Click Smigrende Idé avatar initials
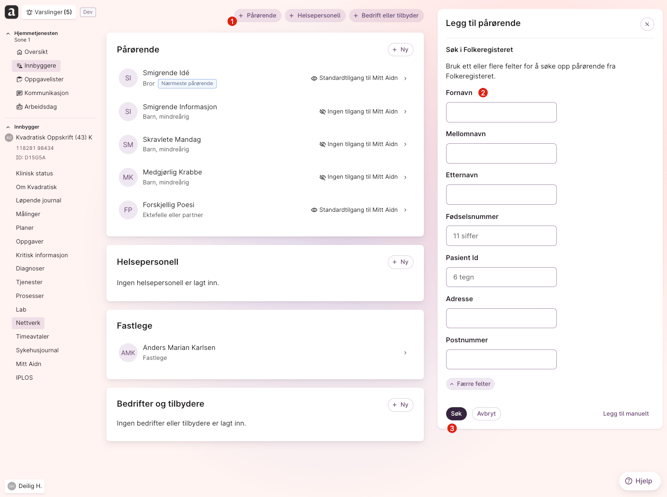The height and width of the screenshot is (497, 667). click(x=128, y=78)
